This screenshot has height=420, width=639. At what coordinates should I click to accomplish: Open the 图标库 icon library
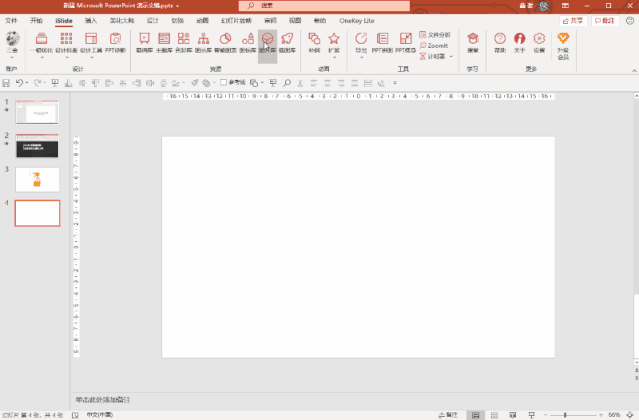pos(247,42)
